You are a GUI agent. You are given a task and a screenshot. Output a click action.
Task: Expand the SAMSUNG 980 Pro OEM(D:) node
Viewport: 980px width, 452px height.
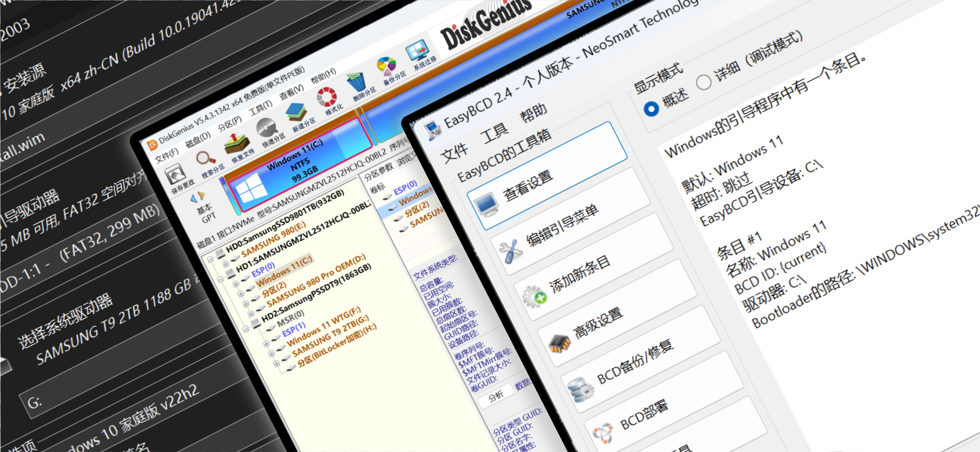pos(251,314)
